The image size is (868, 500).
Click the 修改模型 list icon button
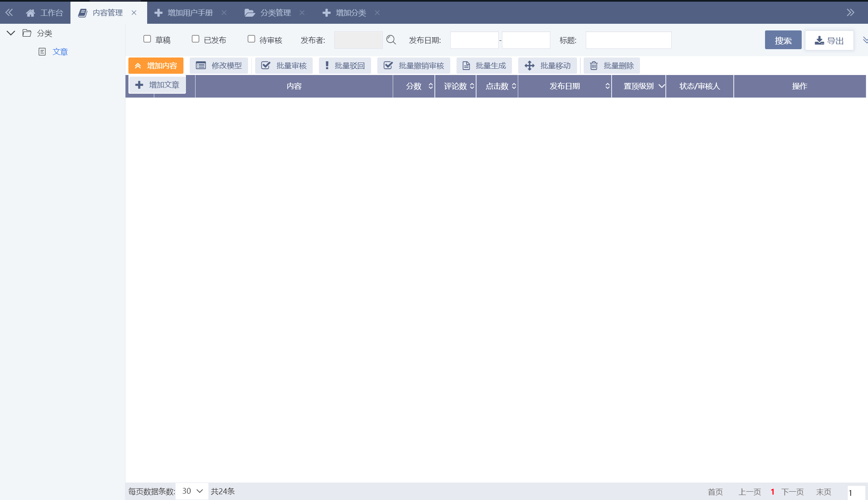219,66
